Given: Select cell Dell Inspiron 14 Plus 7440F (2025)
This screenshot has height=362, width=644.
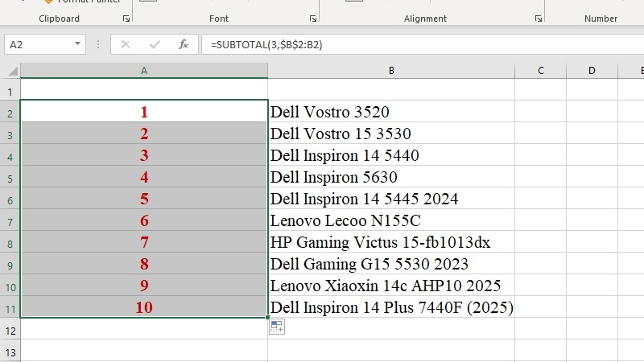Looking at the screenshot, I should (391, 307).
